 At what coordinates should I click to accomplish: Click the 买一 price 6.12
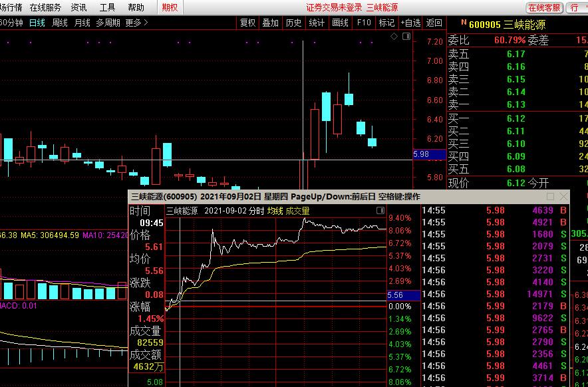click(516, 119)
